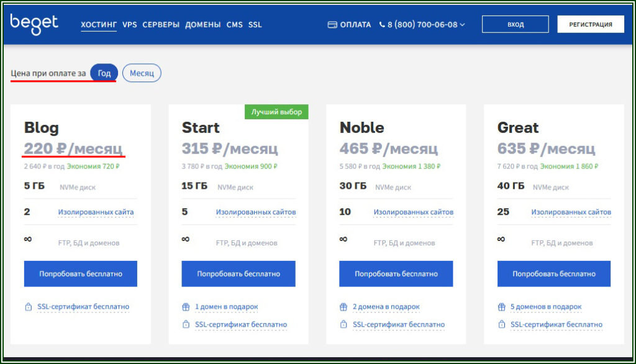Click the РЕГИСТРАЦИЯ button
The height and width of the screenshot is (364, 636).
pyautogui.click(x=591, y=24)
